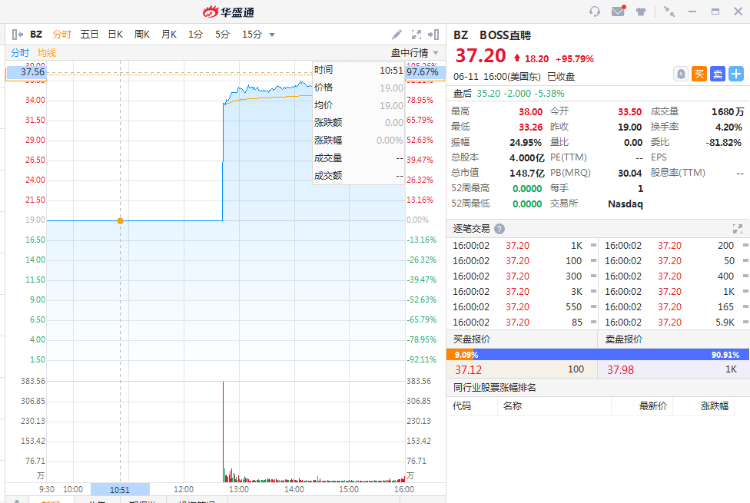Open skin theme T-shirt icon

click(641, 11)
